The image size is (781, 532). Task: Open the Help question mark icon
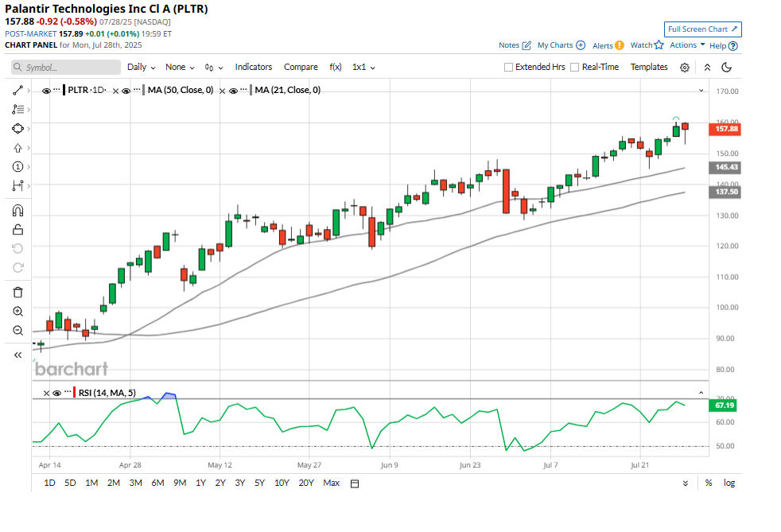(x=732, y=46)
